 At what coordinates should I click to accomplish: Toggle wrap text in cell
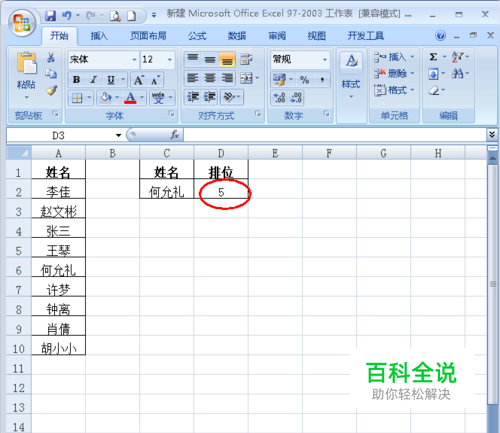246,59
